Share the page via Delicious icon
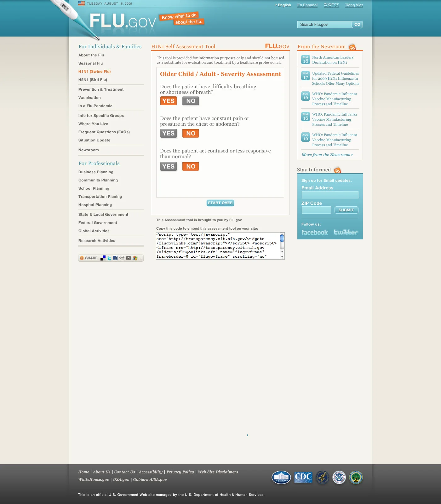The width and height of the screenshot is (441, 504). 103,258
